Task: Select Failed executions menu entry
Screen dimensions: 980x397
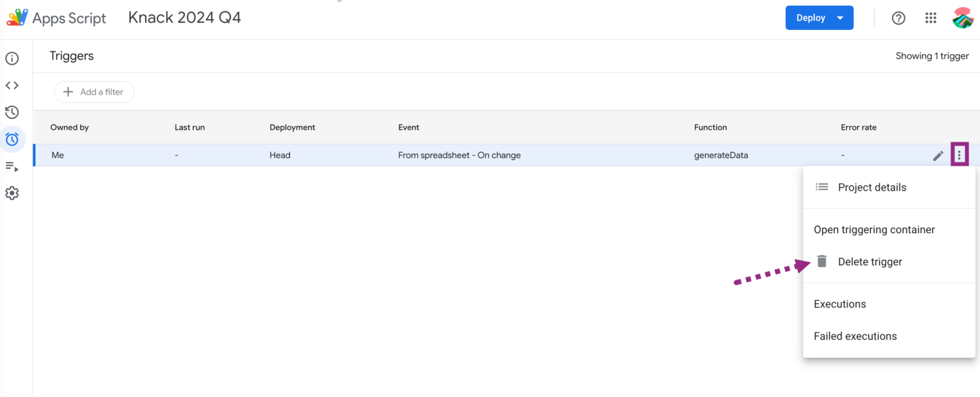Action: [855, 336]
